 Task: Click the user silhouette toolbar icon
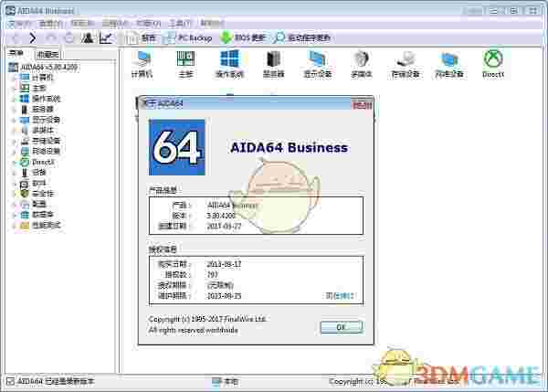click(88, 37)
